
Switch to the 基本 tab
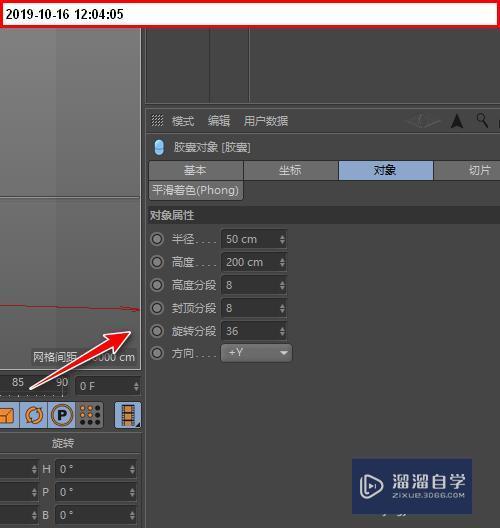coord(196,170)
